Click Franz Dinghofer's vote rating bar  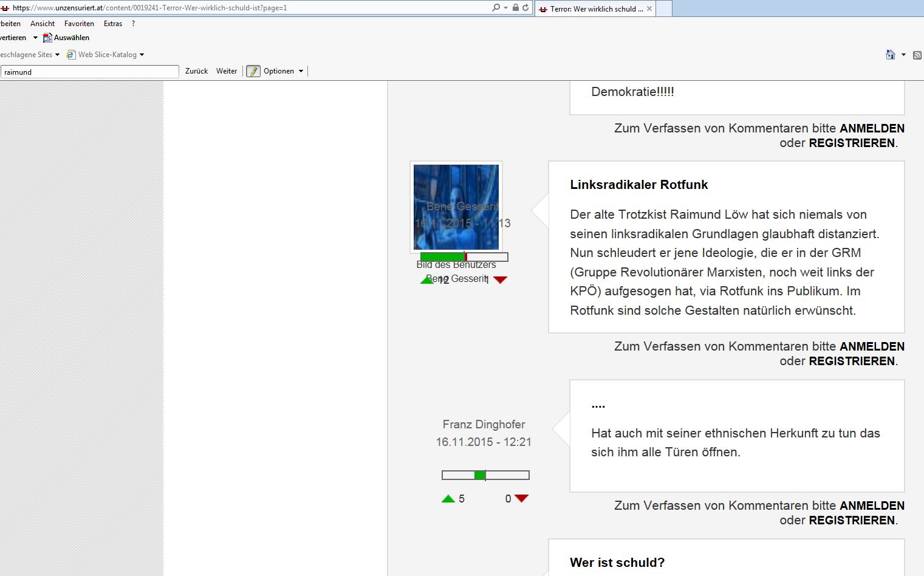pos(485,475)
